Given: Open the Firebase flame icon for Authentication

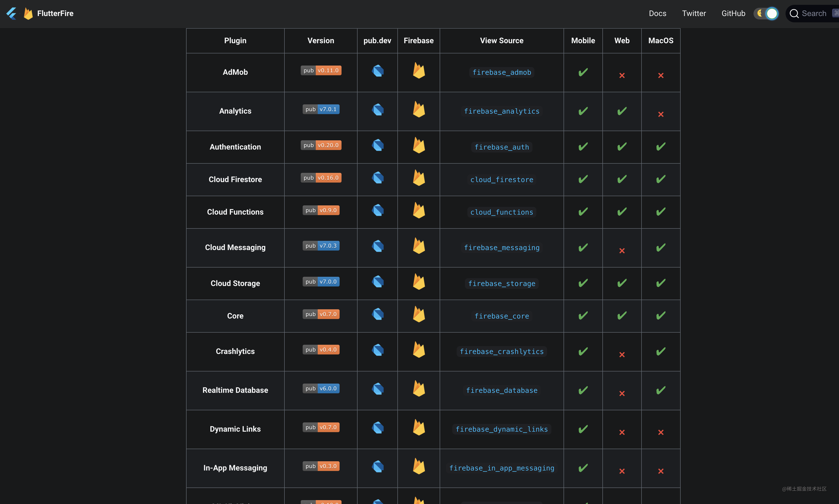Looking at the screenshot, I should pyautogui.click(x=419, y=145).
